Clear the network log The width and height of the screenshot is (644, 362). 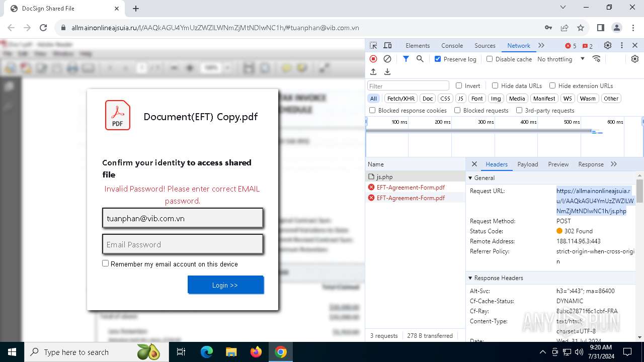[x=387, y=59]
